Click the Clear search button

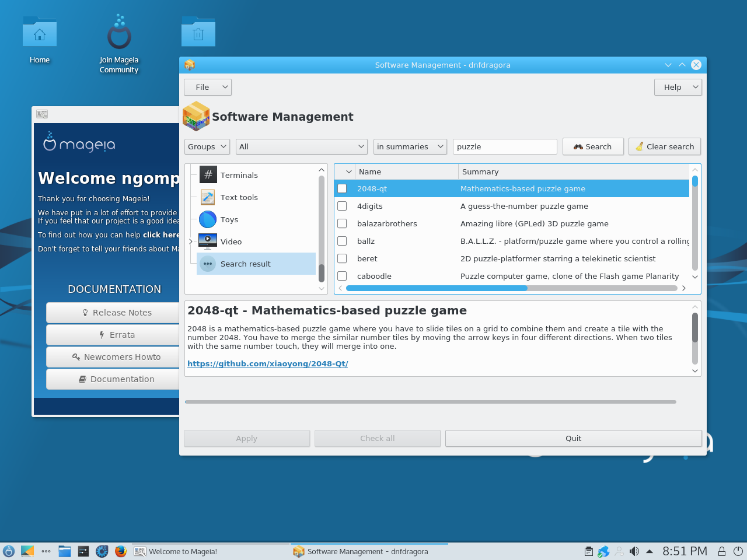click(x=664, y=146)
